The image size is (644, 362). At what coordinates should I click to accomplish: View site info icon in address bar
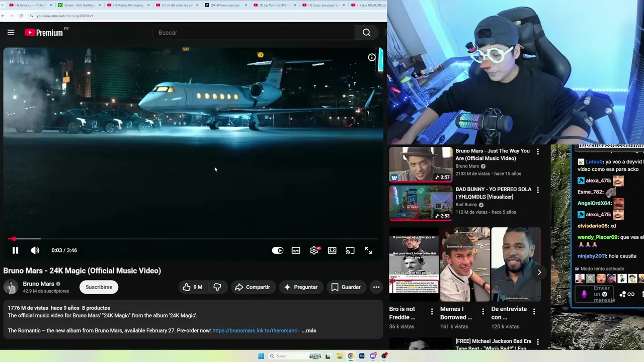click(x=32, y=16)
